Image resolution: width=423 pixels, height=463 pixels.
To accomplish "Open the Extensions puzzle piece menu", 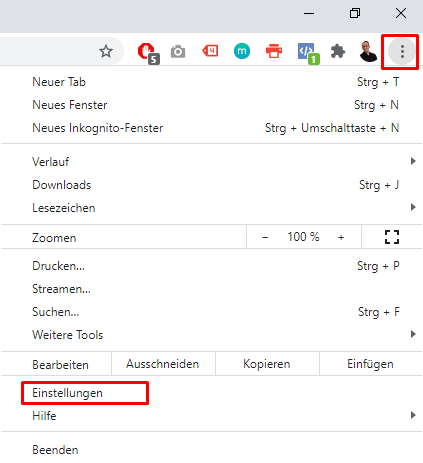I will (x=338, y=52).
